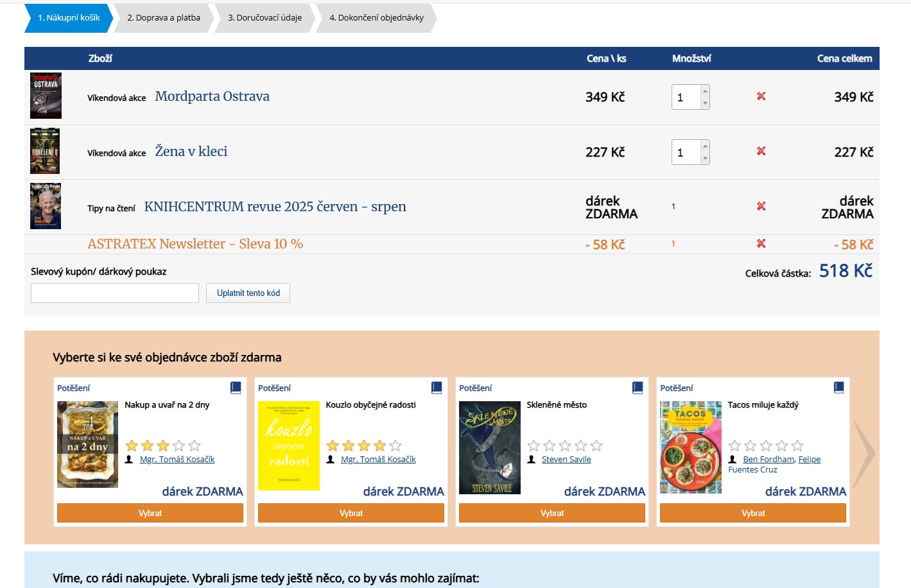Remove Žena v kleci from cart
911x588 pixels.
[x=761, y=151]
